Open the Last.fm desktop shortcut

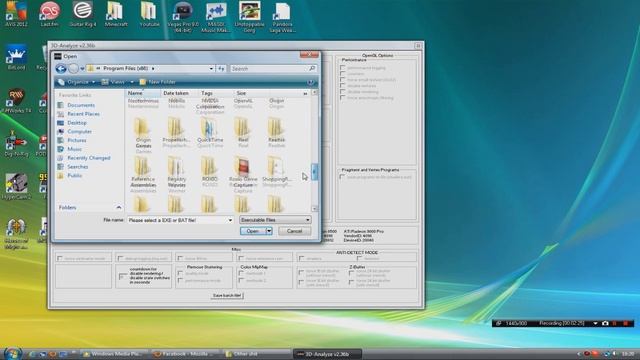tap(49, 14)
